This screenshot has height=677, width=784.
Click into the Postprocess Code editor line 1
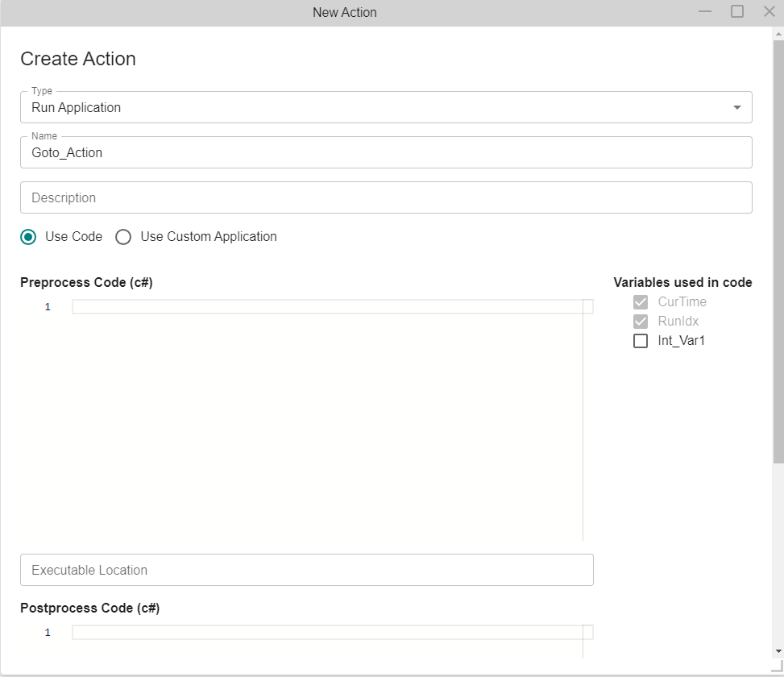[333, 632]
